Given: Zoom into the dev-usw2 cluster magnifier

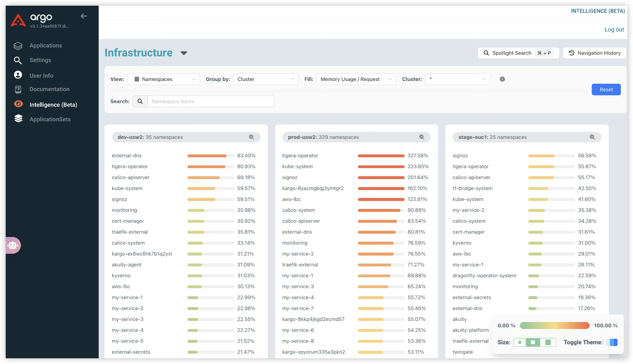Looking at the screenshot, I should [x=251, y=137].
